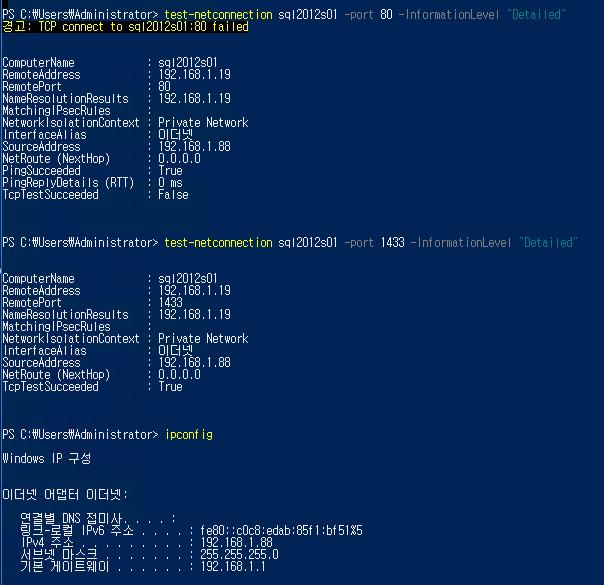604x585 pixels.
Task: Click the IPv6 link-local address fe80::c0c8
Action: click(x=282, y=531)
